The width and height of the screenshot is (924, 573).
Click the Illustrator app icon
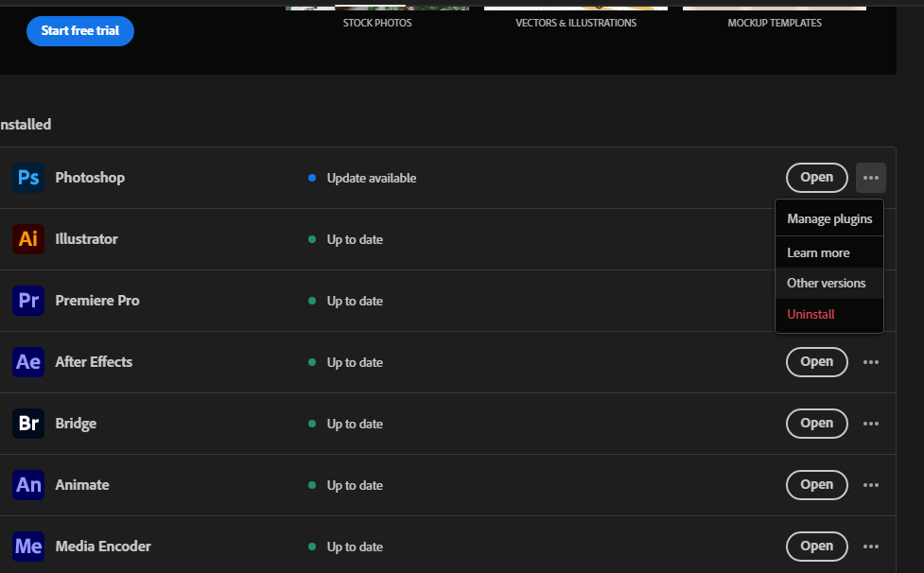[x=28, y=239]
